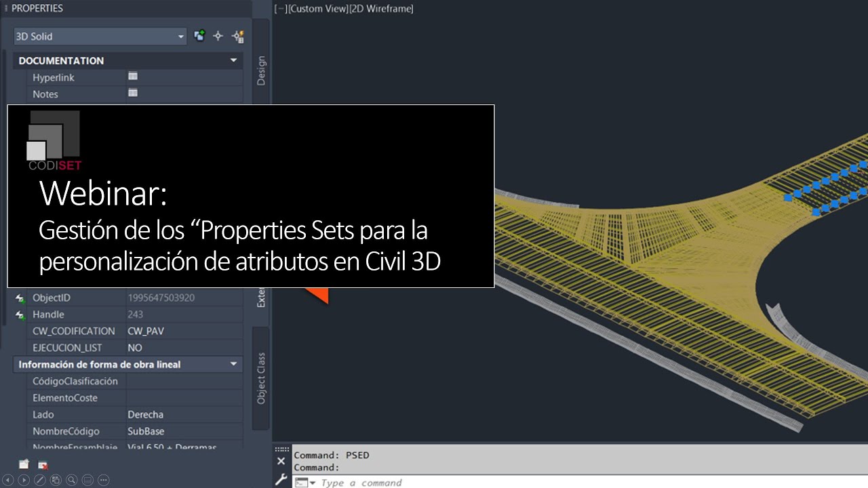Screen dimensions: 868x488
Task: Click the Command: PSED history line
Action: (x=332, y=455)
